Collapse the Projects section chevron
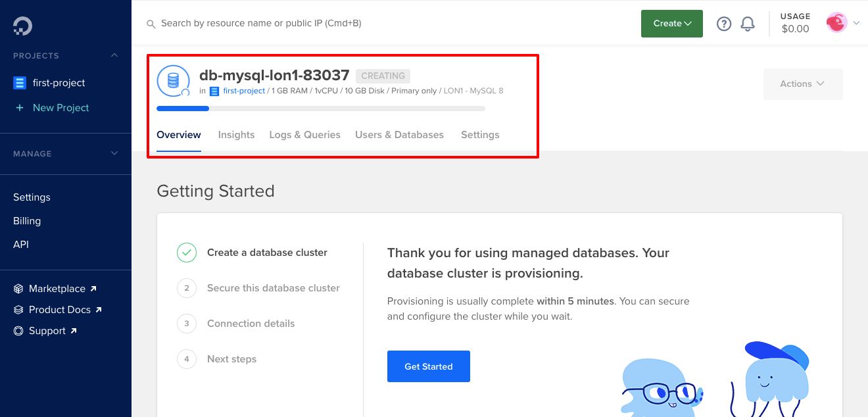 coord(114,56)
